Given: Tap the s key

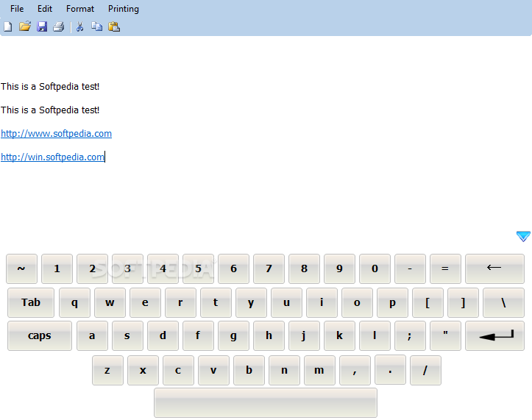Looking at the screenshot, I should tap(127, 336).
